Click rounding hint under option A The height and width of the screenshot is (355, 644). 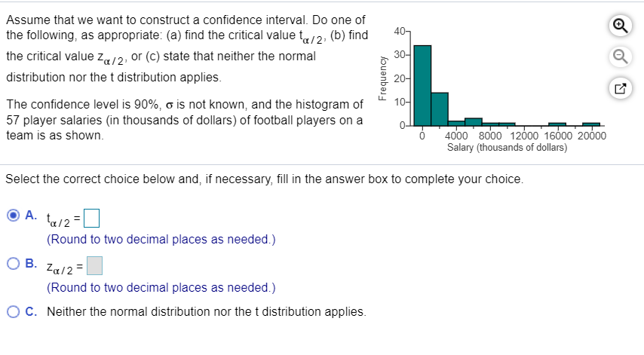tap(161, 239)
